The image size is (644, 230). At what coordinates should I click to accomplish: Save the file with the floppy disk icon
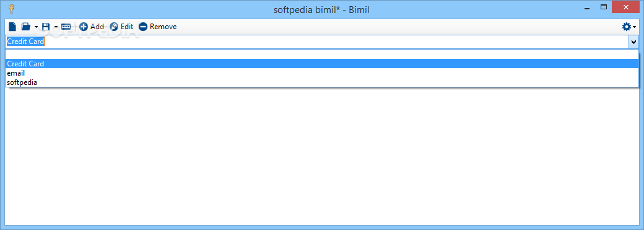pyautogui.click(x=46, y=27)
